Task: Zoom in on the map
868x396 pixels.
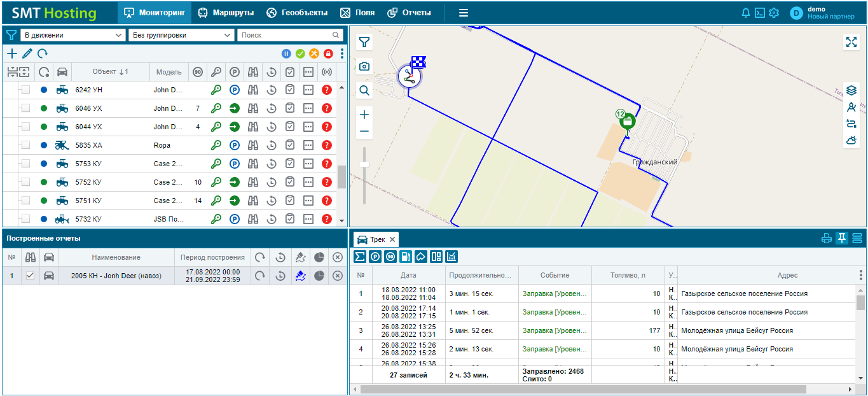Action: (364, 115)
